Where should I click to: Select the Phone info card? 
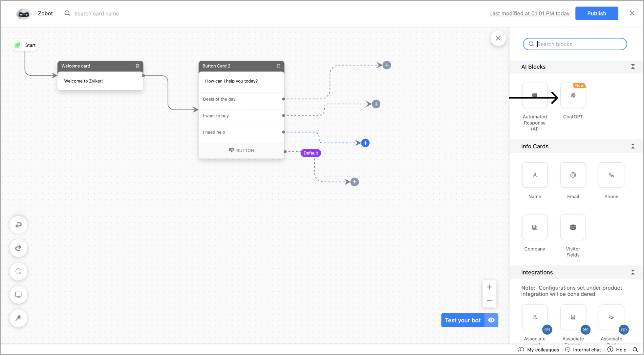coord(611,175)
